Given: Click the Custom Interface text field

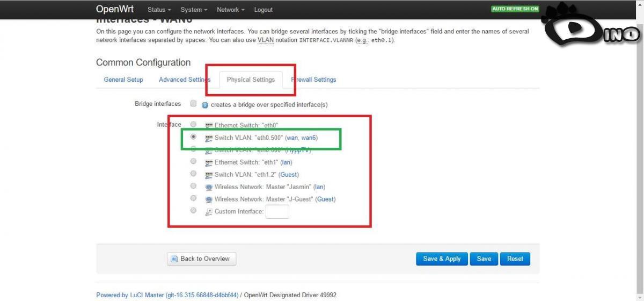Looking at the screenshot, I should coord(277,212).
